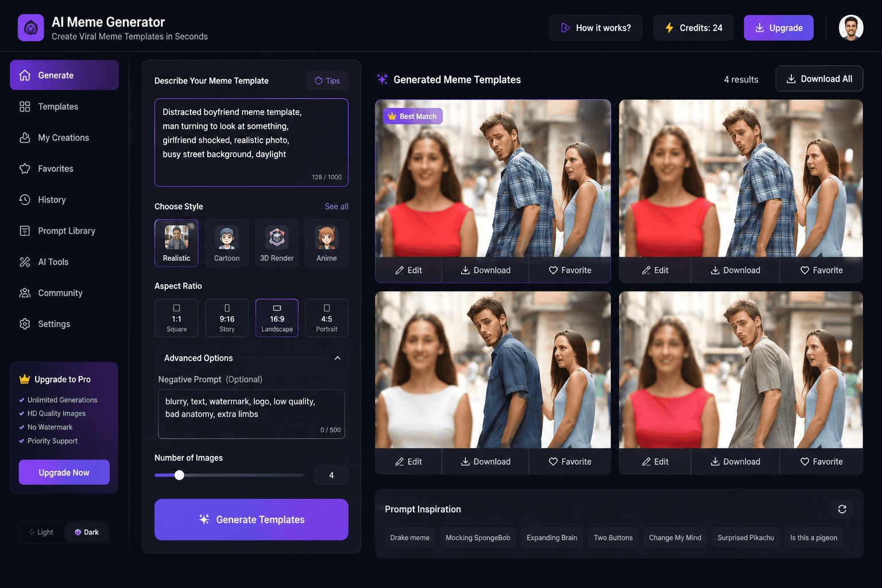Screen dimensions: 882x588
Task: Select the Realistic style
Action: coord(176,243)
